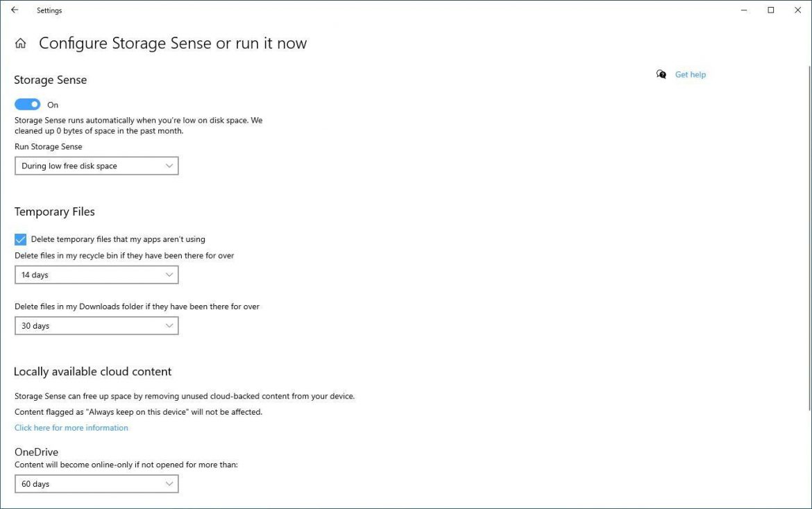Open 'Click here for more information' link

click(71, 427)
